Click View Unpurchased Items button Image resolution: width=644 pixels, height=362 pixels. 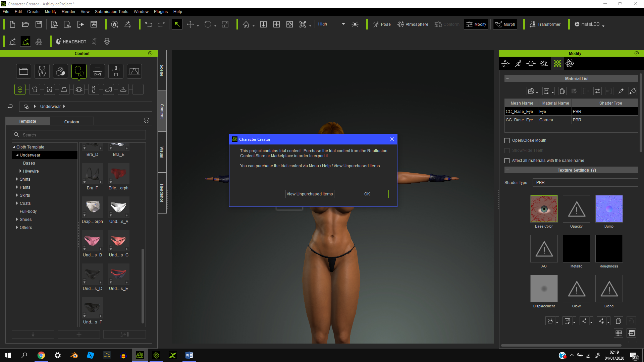310,194
